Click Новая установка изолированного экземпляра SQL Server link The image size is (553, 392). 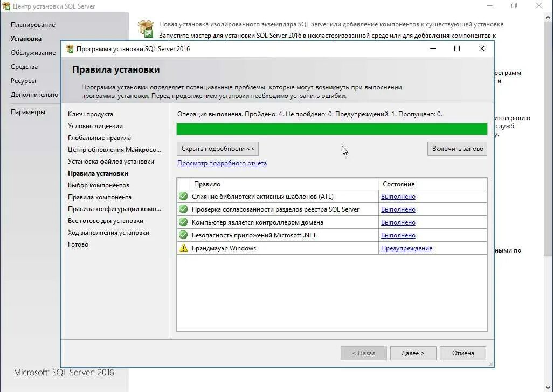[x=331, y=24]
